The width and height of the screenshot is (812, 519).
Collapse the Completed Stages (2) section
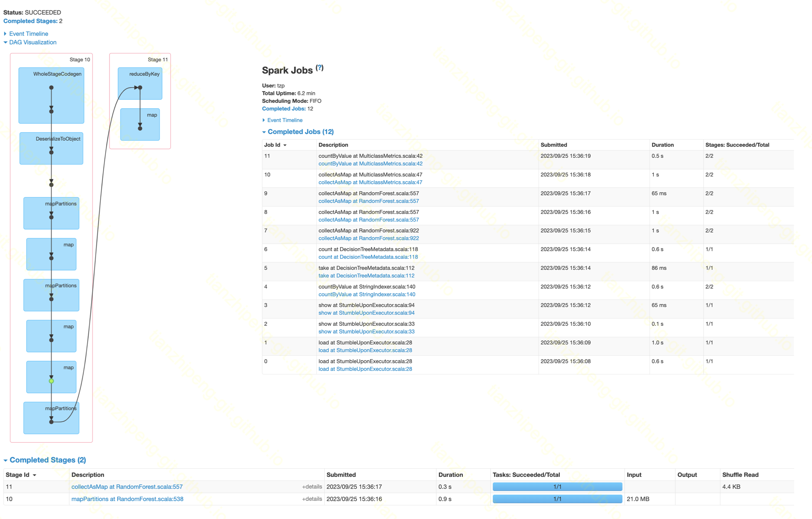pos(47,460)
